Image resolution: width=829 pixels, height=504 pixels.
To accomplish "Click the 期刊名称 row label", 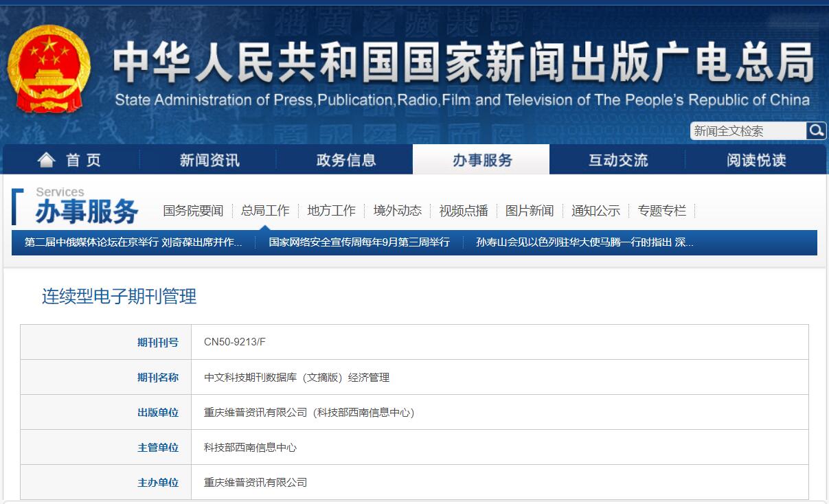I will point(158,377).
